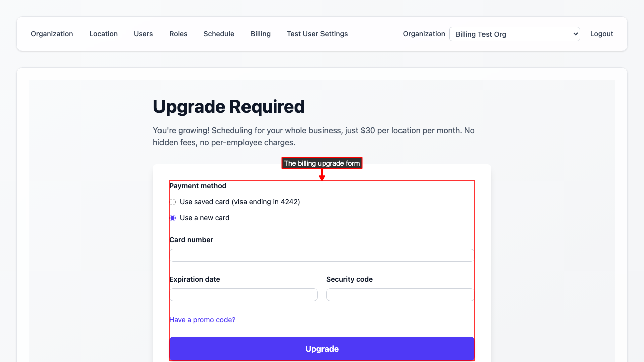Visit the Location section
644x362 pixels.
(x=103, y=34)
